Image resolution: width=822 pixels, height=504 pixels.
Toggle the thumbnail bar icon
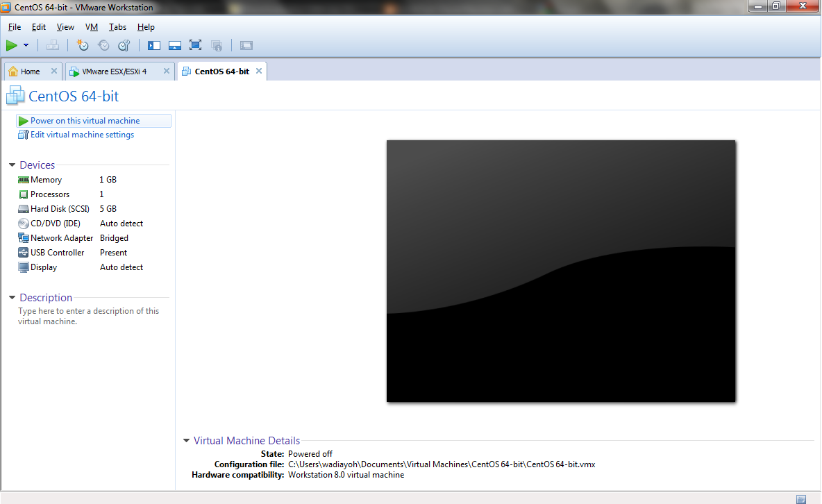click(x=174, y=46)
